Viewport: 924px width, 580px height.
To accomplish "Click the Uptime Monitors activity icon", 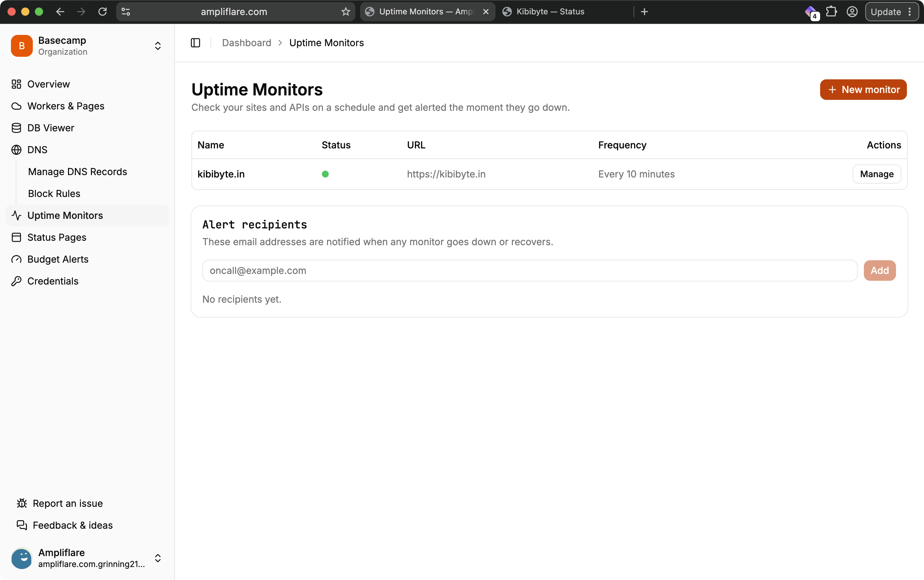I will (x=16, y=215).
